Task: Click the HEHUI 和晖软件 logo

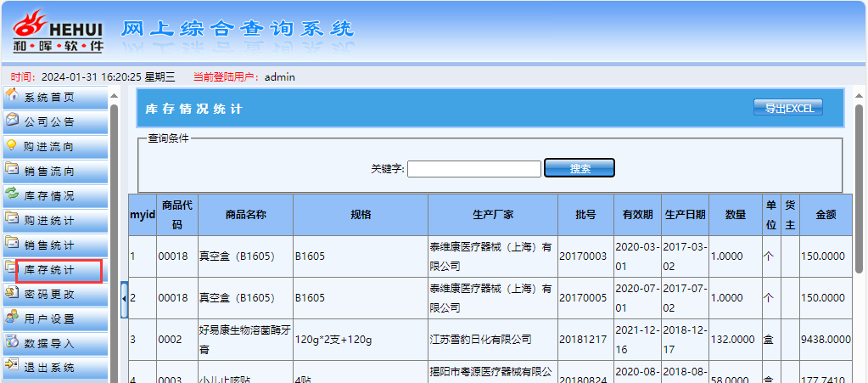Action: pos(58,31)
